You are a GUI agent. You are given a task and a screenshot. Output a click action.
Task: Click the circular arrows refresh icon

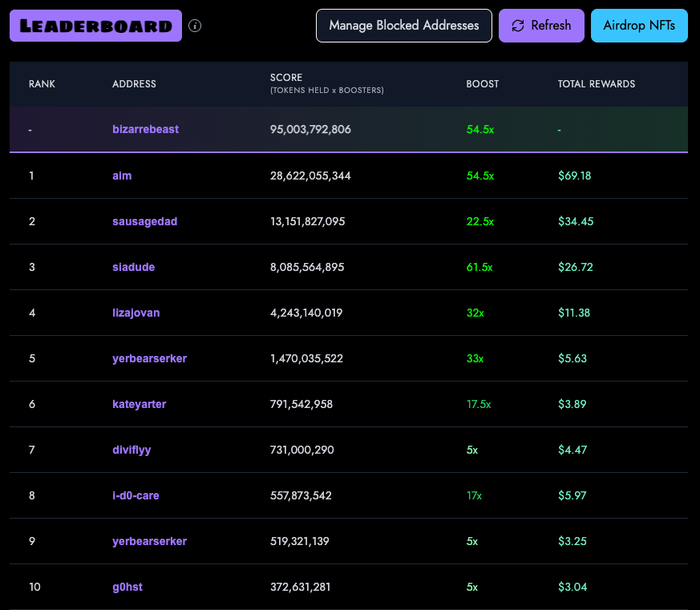[x=518, y=26]
